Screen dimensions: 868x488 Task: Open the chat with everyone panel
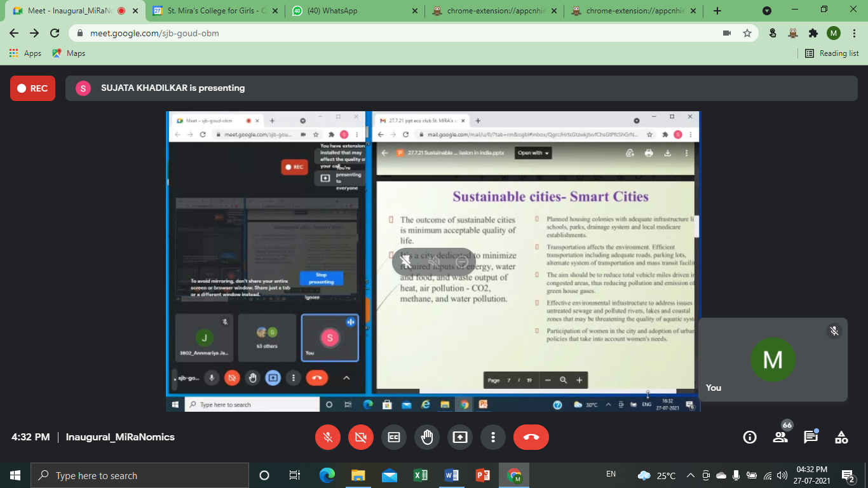[x=811, y=437]
